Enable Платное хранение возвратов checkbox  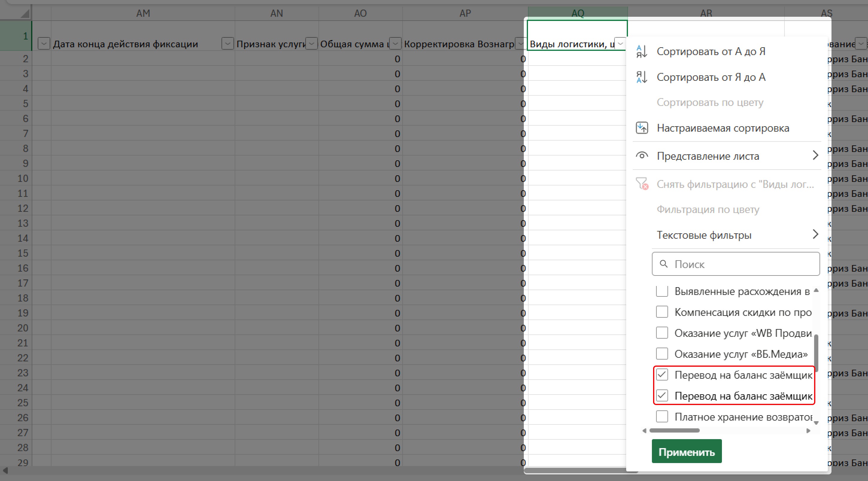pos(662,417)
